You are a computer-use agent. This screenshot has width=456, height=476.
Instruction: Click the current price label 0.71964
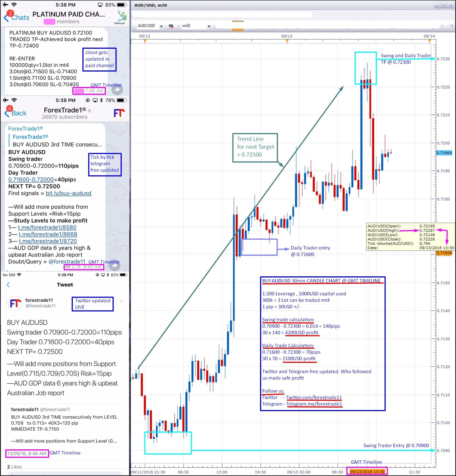tap(444, 153)
